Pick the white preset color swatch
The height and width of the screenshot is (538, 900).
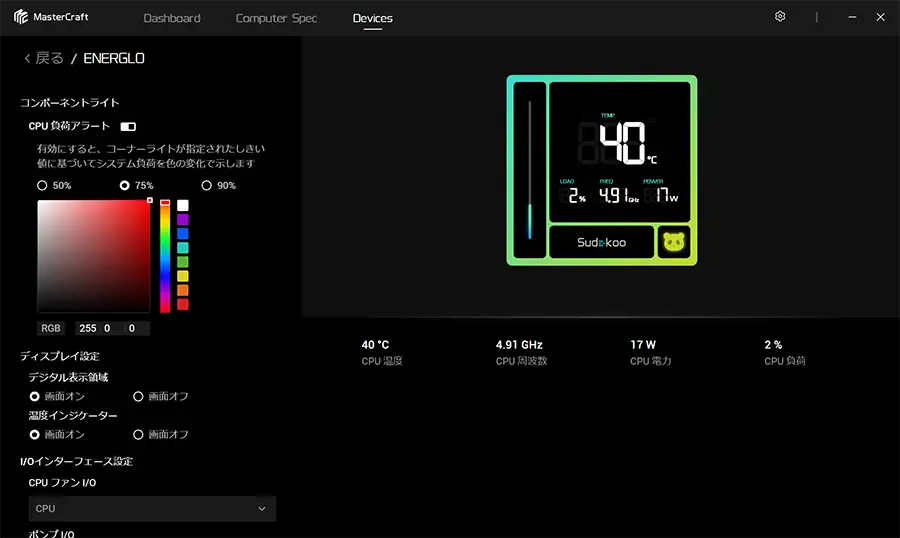(x=183, y=206)
